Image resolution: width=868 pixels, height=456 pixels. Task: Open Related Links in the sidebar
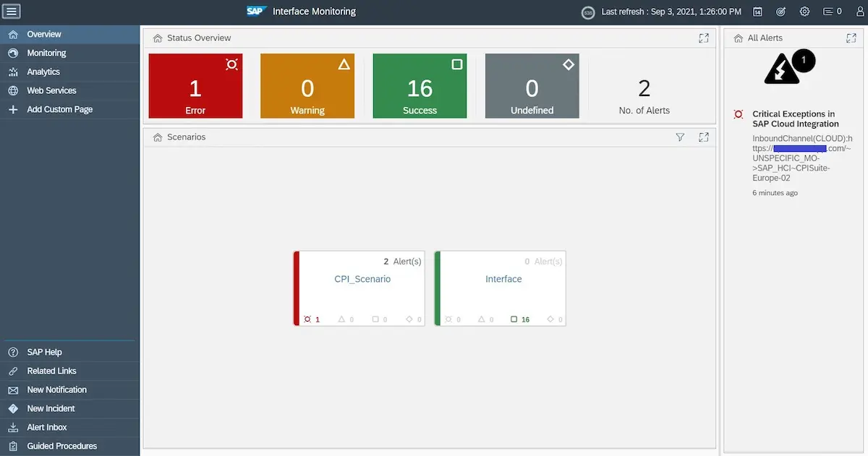[x=70, y=371]
